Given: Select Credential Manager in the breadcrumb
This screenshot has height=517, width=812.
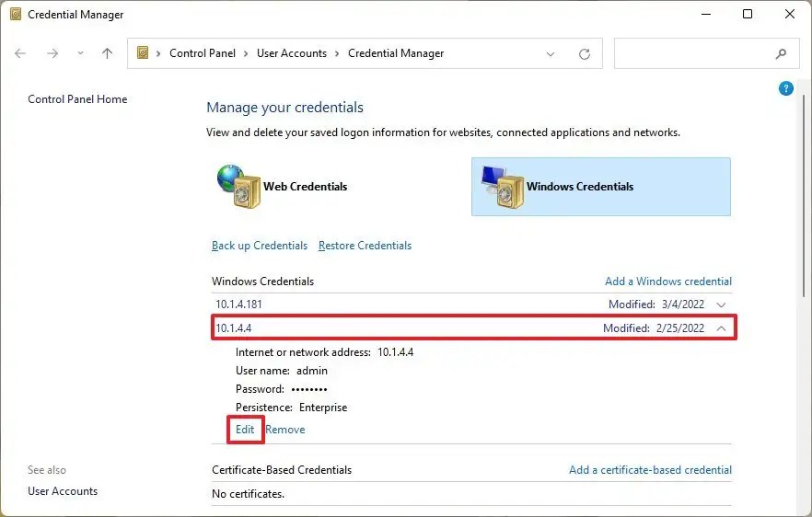Looking at the screenshot, I should pos(396,53).
